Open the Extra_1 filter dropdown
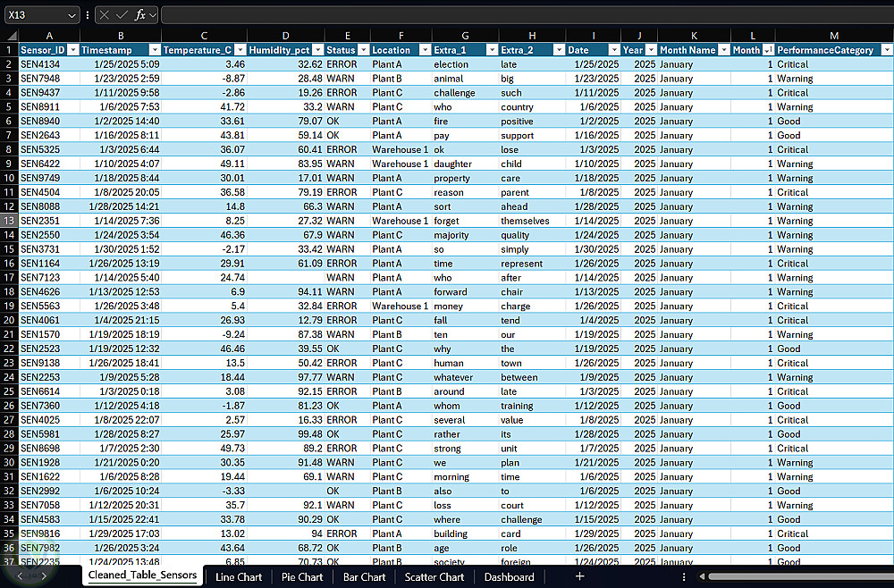Viewport: 894px width, 588px height. click(x=492, y=50)
